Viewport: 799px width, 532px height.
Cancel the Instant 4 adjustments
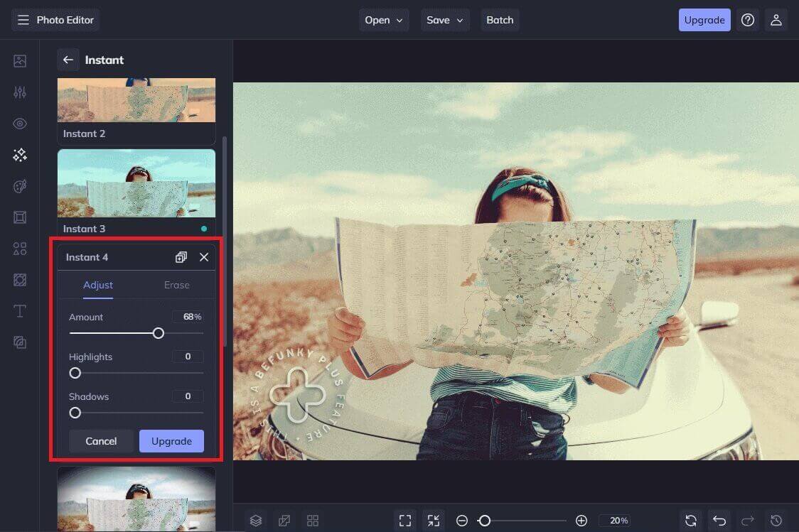[100, 440]
